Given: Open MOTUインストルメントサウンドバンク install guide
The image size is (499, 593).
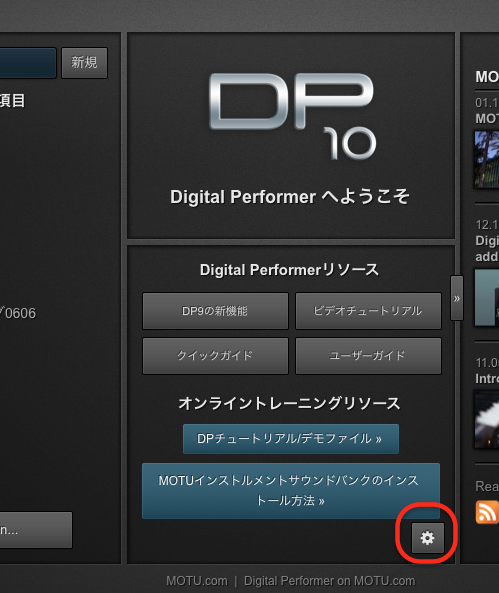Looking at the screenshot, I should [x=291, y=491].
